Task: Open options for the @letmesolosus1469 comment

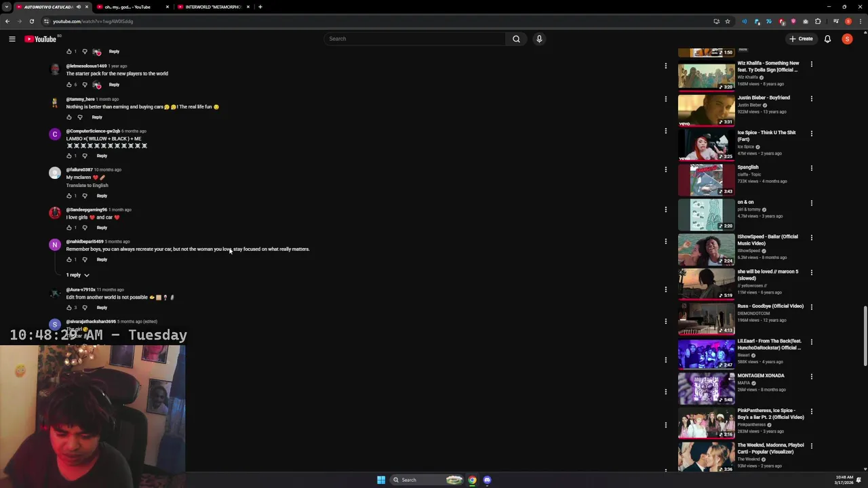Action: [665, 66]
